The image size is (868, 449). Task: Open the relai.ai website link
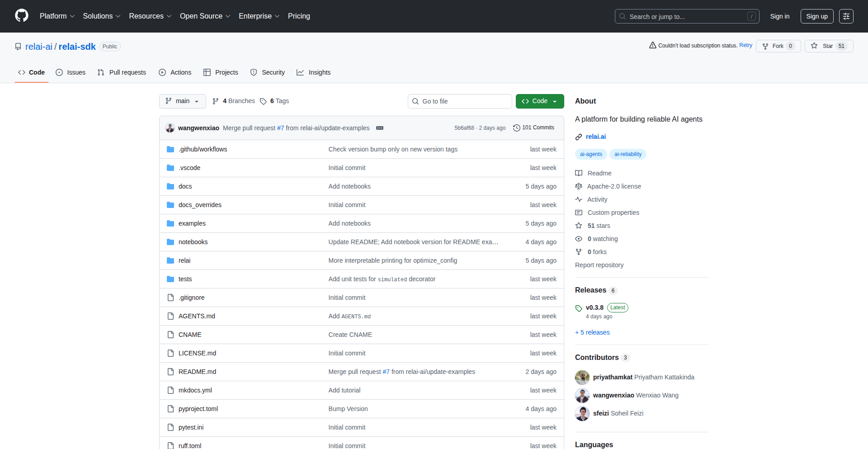click(x=595, y=137)
